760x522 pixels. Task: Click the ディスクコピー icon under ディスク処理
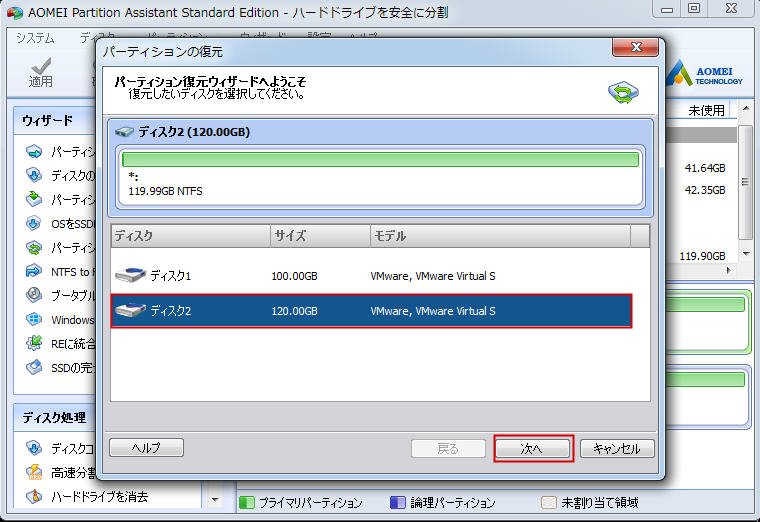[x=34, y=448]
